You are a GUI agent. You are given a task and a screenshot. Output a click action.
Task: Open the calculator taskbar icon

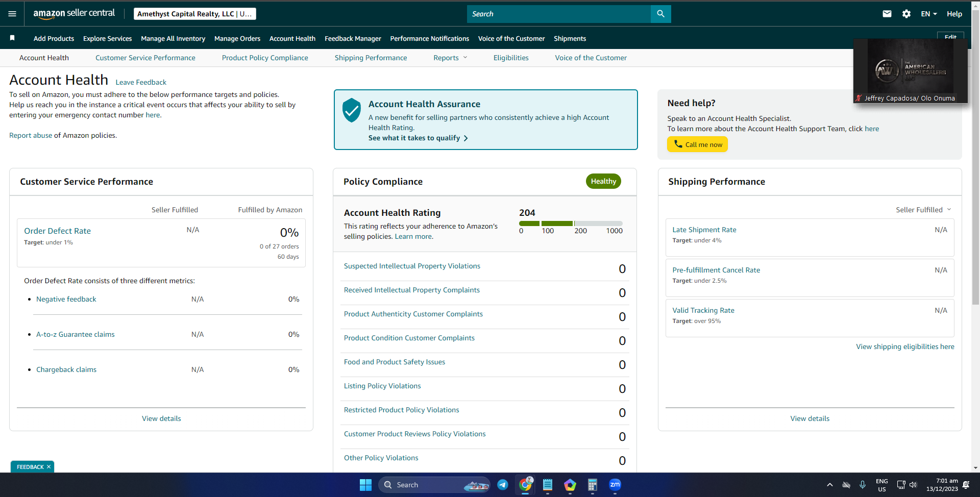pos(593,485)
